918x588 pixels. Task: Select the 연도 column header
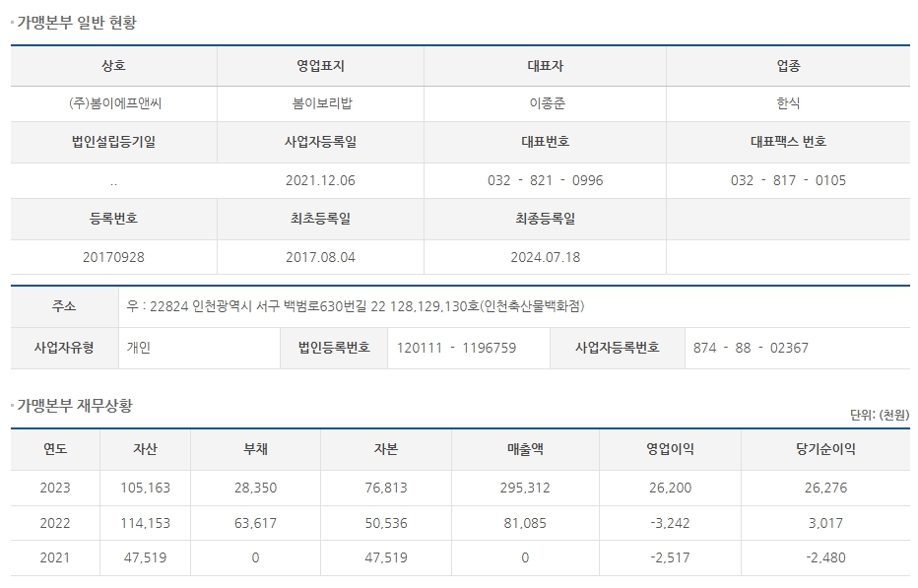(55, 449)
